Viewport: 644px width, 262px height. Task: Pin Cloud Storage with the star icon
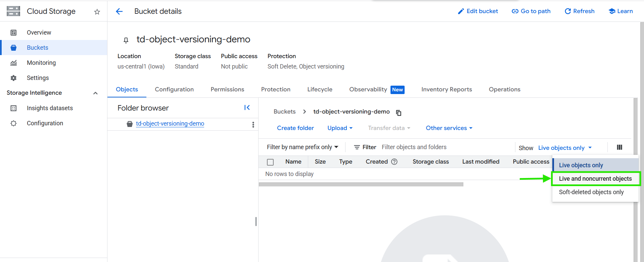(x=97, y=12)
